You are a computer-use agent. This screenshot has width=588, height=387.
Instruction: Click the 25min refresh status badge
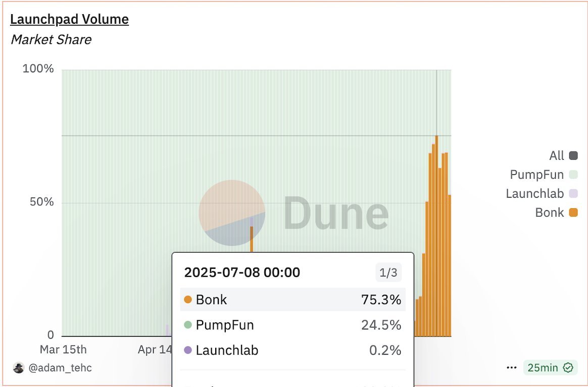[x=550, y=367]
